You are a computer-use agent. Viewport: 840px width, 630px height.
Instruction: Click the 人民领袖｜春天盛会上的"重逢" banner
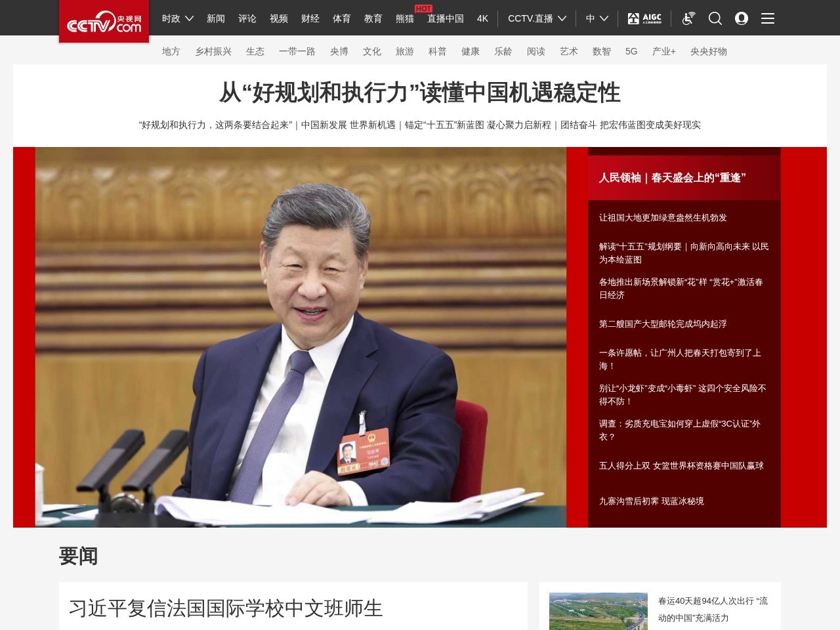673,177
